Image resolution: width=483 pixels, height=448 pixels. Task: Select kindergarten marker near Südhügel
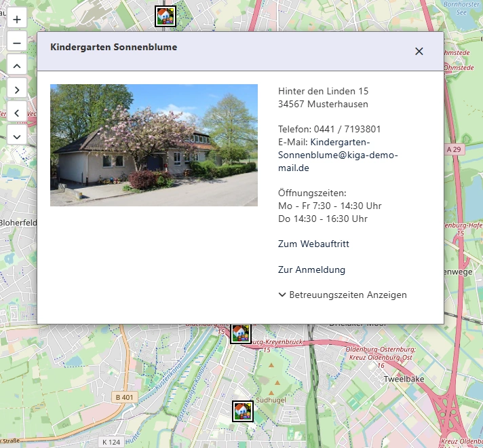point(242,411)
